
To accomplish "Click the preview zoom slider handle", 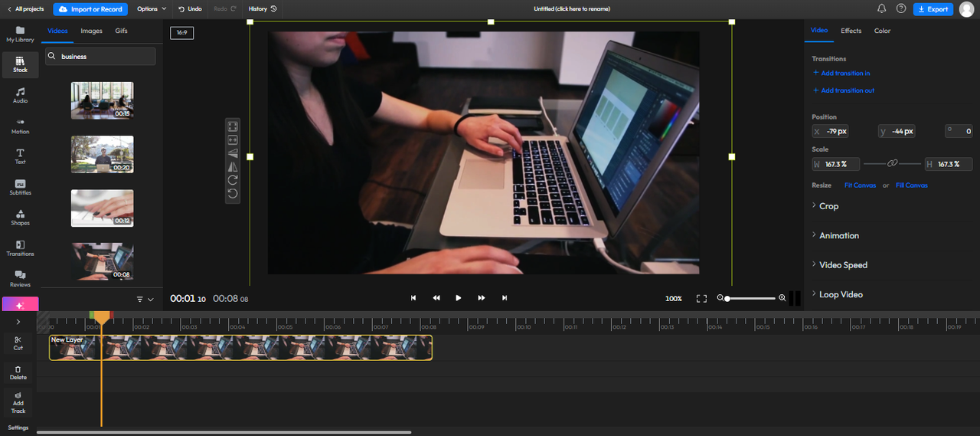I will click(727, 298).
